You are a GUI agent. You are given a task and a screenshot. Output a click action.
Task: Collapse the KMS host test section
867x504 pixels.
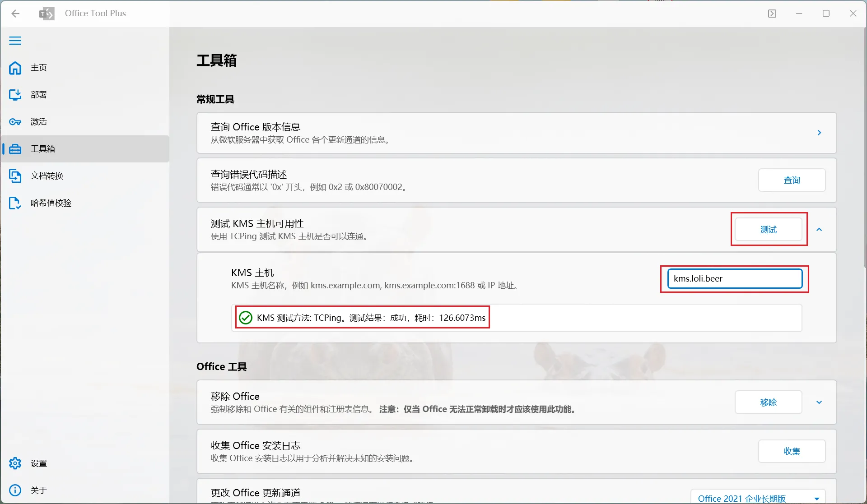pos(819,230)
